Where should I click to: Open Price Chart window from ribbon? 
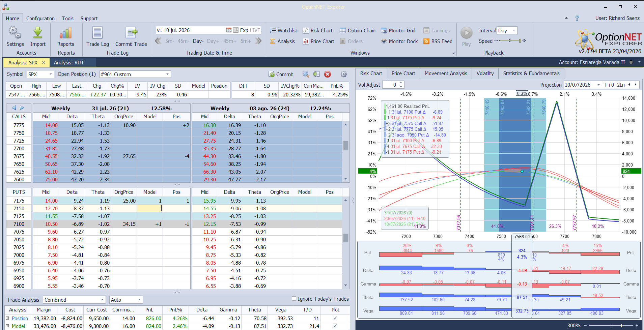tap(318, 41)
